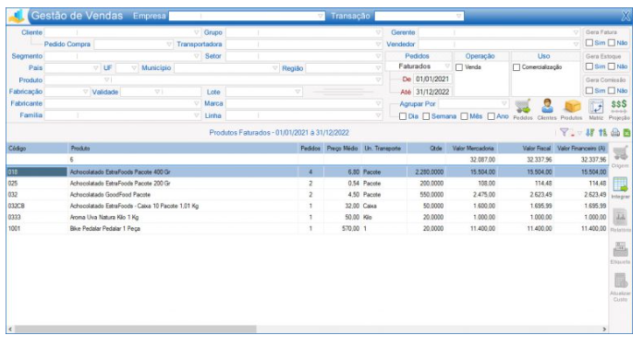Click the horizontal scrollbar thumb
Screen dimensions: 644x347
(x=136, y=329)
